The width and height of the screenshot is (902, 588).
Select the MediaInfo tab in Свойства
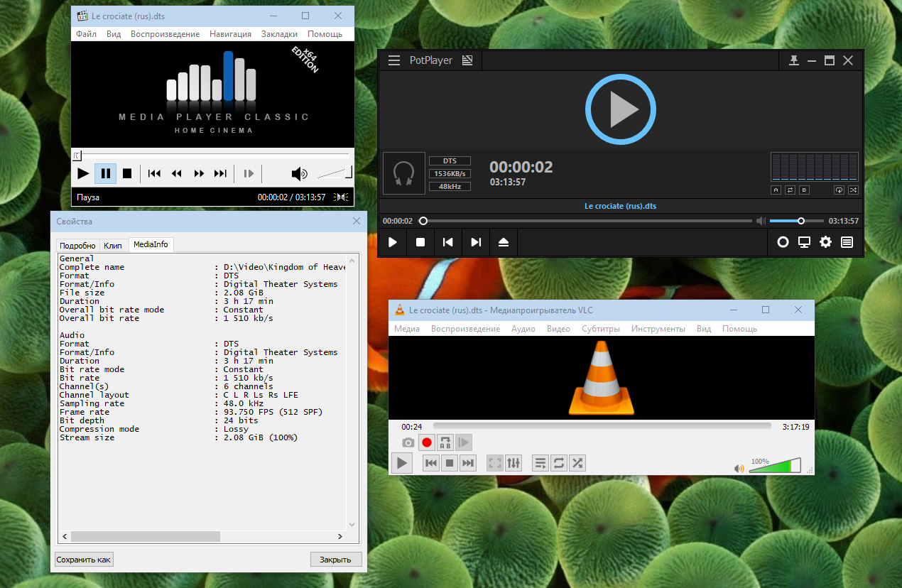click(151, 244)
